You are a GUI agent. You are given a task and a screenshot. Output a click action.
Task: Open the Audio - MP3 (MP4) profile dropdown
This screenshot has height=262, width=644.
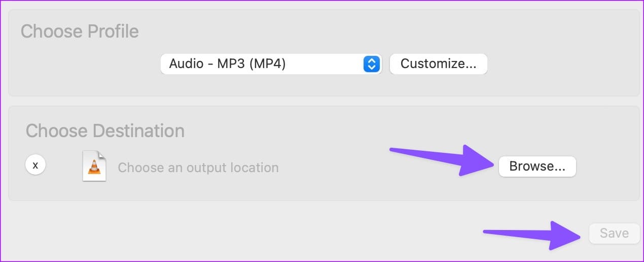(x=271, y=64)
